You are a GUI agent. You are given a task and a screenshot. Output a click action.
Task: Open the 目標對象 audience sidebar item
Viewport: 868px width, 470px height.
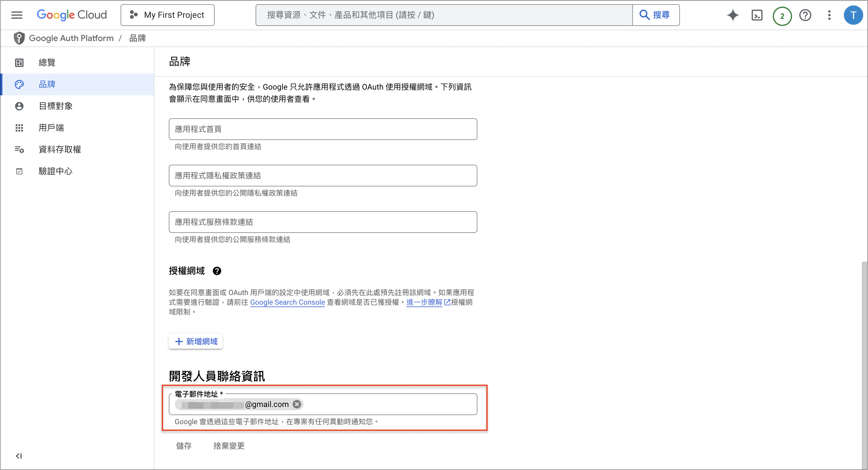77,106
